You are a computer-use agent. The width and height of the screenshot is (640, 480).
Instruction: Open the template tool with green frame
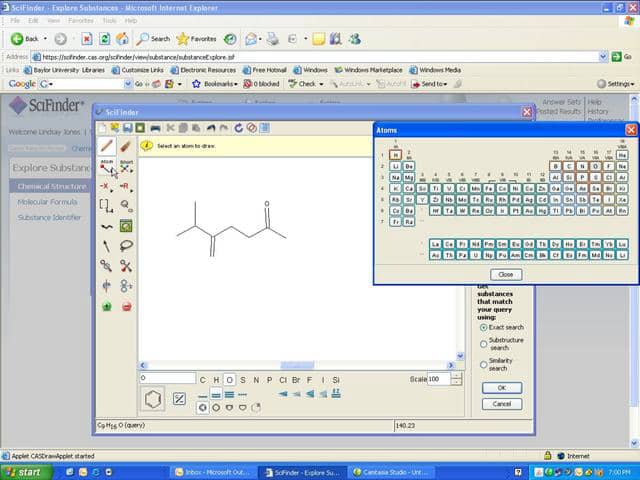[126, 226]
